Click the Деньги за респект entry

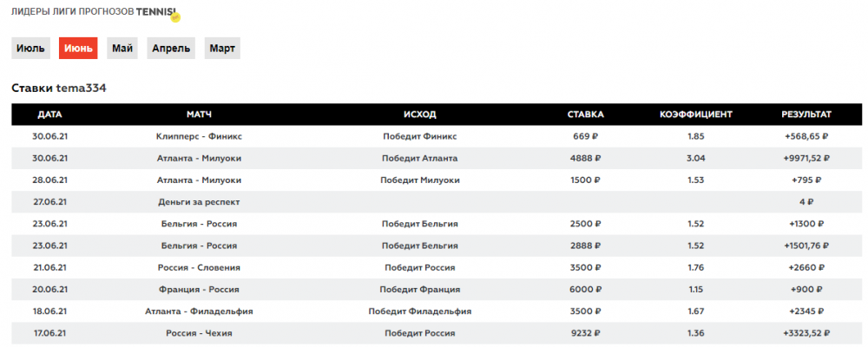pos(199,201)
